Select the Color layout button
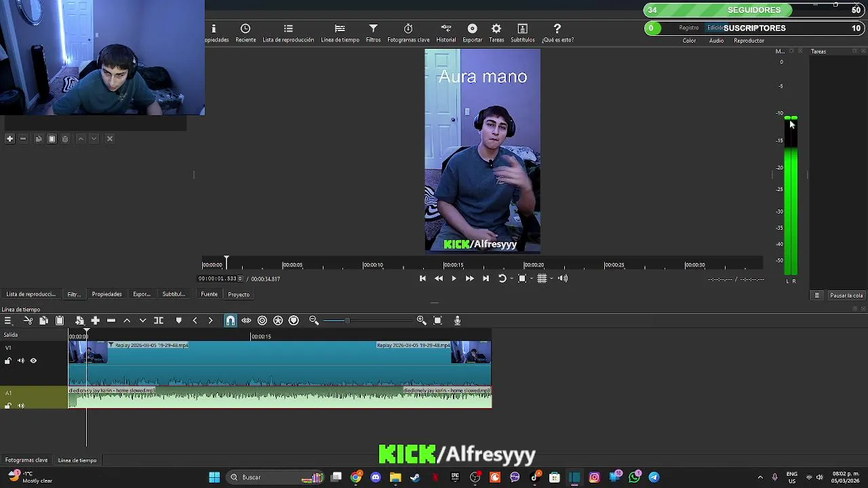This screenshot has width=868, height=488. tap(689, 41)
